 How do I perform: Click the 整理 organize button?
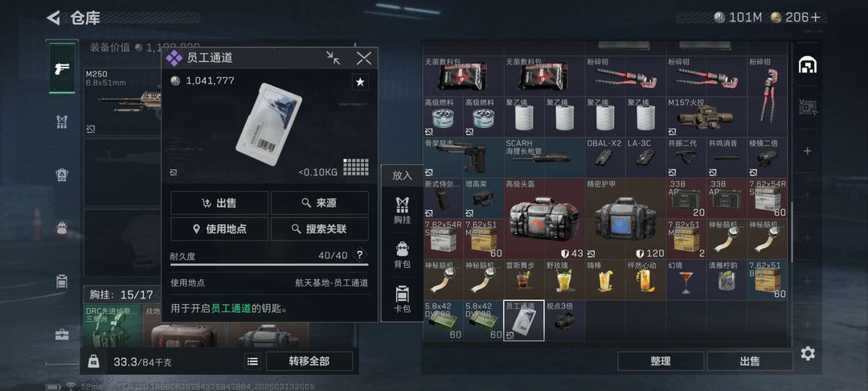click(x=661, y=361)
